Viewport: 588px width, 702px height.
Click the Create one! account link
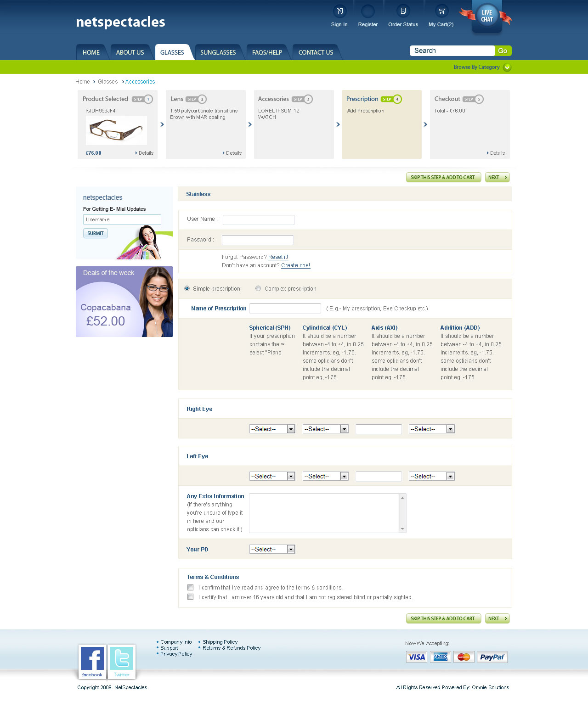pos(295,265)
